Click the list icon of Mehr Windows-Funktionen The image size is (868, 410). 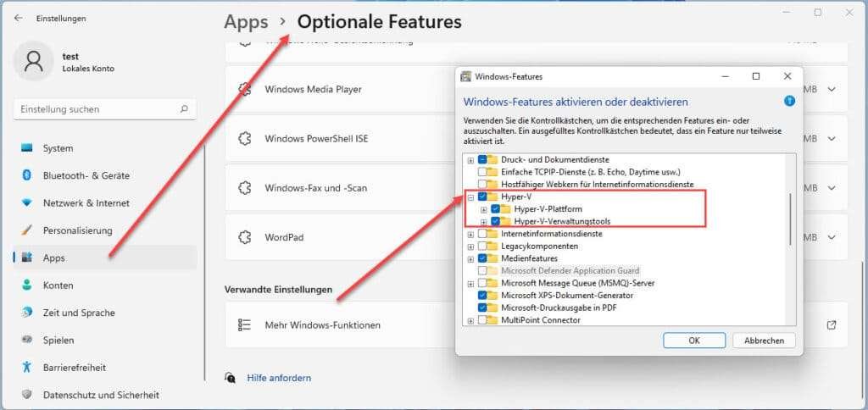[x=245, y=324]
